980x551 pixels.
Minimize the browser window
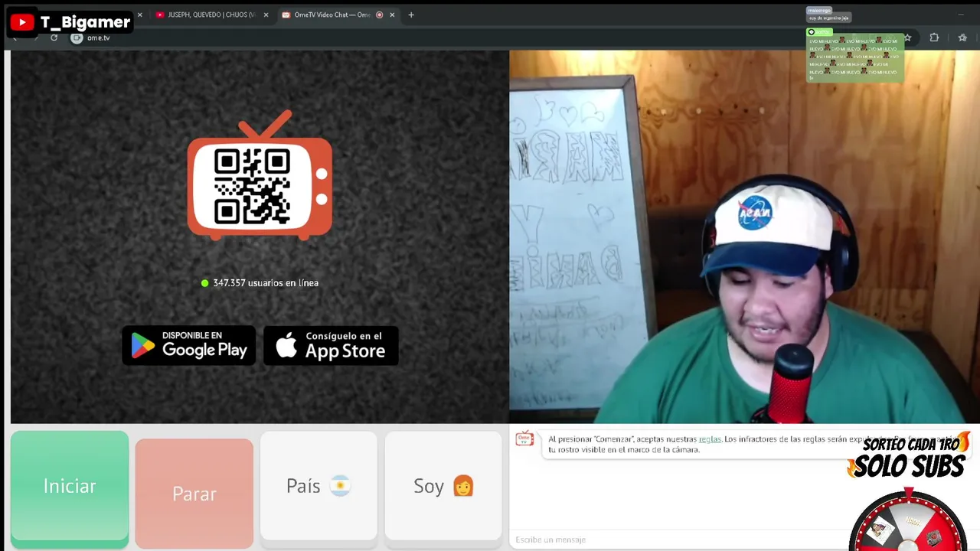pos(961,15)
